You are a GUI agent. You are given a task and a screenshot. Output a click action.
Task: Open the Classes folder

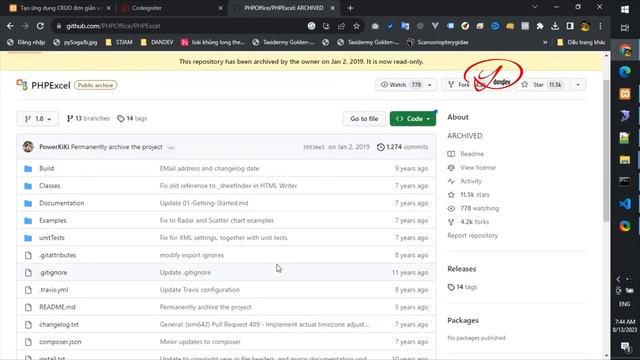(x=49, y=186)
